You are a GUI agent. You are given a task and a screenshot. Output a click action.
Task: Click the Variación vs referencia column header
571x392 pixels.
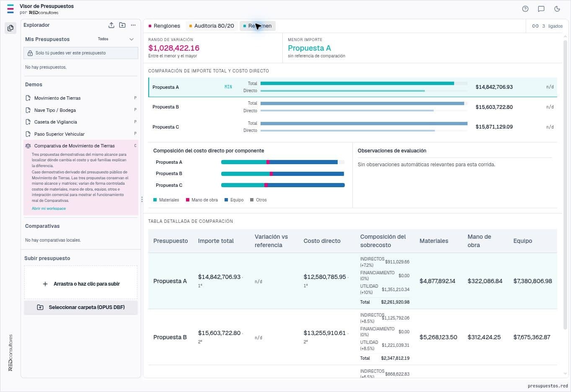click(271, 241)
